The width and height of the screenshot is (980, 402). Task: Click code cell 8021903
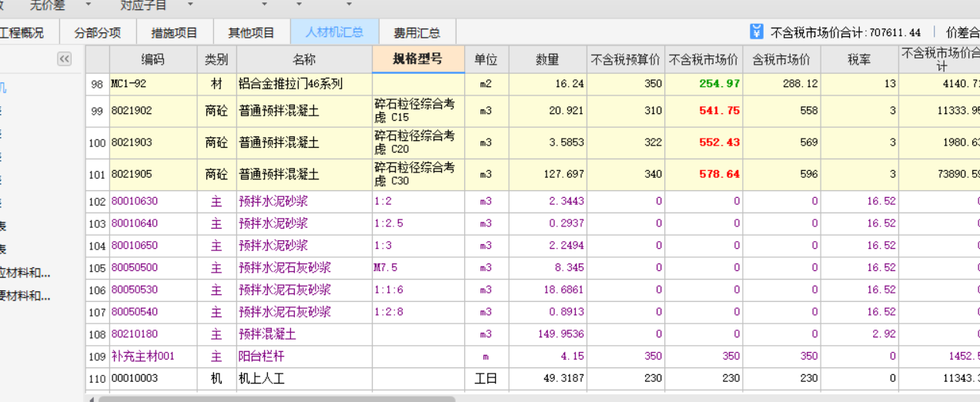click(152, 142)
